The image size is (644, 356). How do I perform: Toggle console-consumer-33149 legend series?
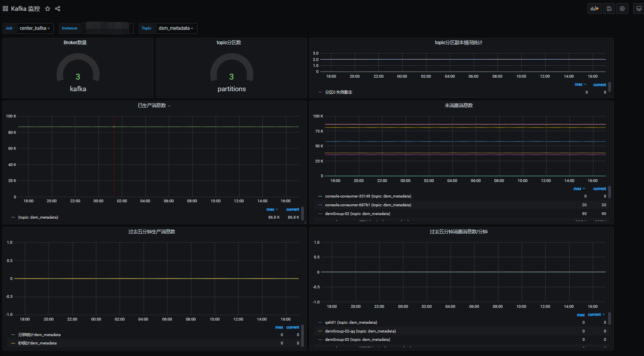pyautogui.click(x=368, y=196)
